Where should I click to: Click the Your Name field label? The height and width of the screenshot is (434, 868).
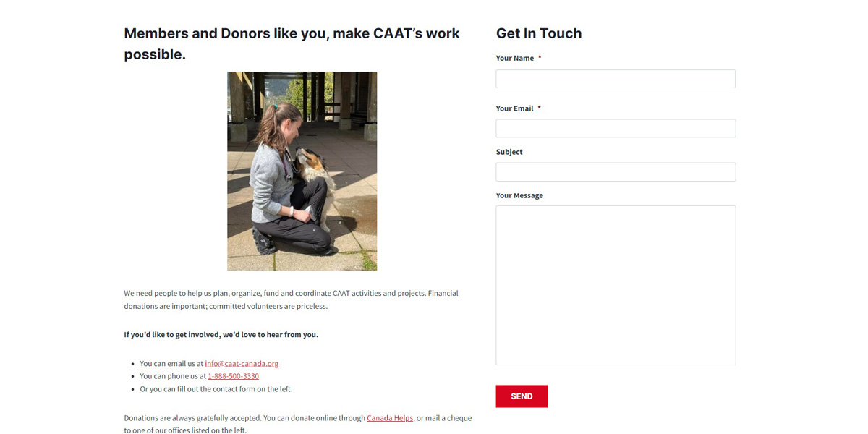[x=514, y=59]
